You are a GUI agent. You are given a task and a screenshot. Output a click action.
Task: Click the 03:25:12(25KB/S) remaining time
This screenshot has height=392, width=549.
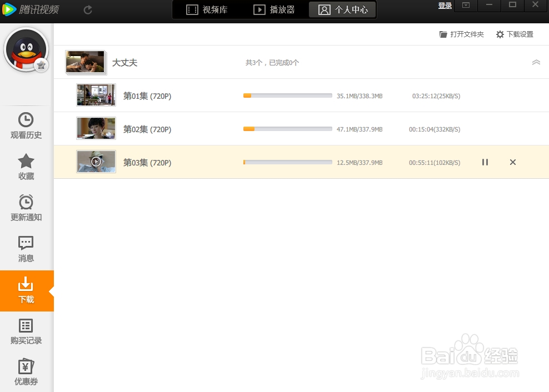436,96
